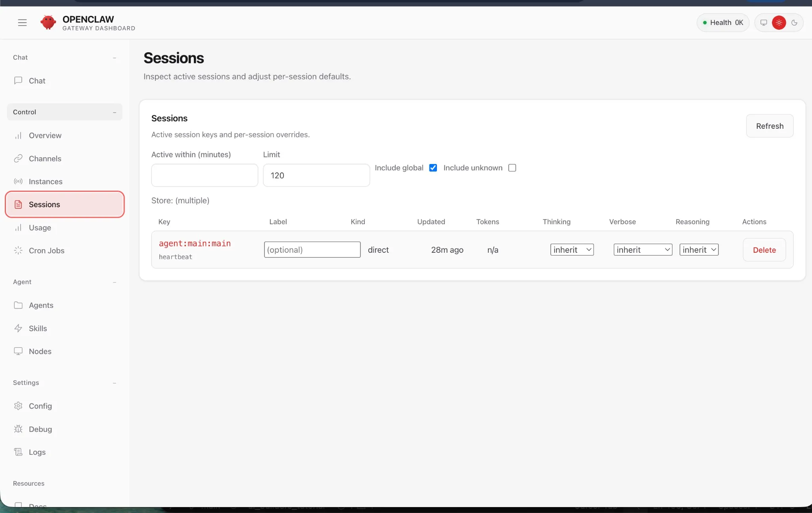Select the light theme sun icon
The image size is (812, 513).
click(779, 23)
